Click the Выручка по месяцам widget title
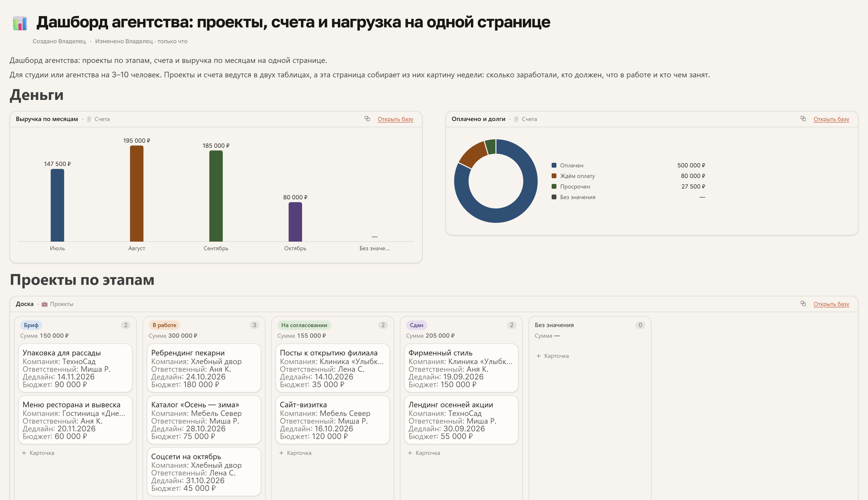Screen dimensions: 868x500 point(47,119)
